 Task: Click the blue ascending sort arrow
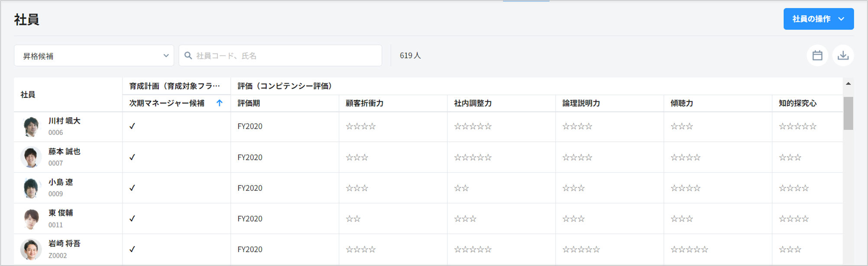pos(219,103)
